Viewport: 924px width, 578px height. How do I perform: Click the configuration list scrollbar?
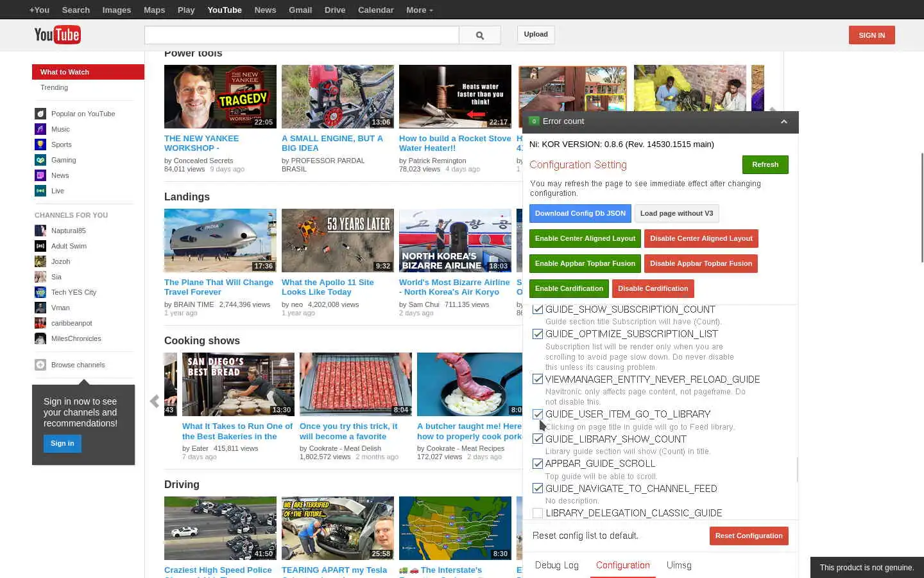click(797, 469)
